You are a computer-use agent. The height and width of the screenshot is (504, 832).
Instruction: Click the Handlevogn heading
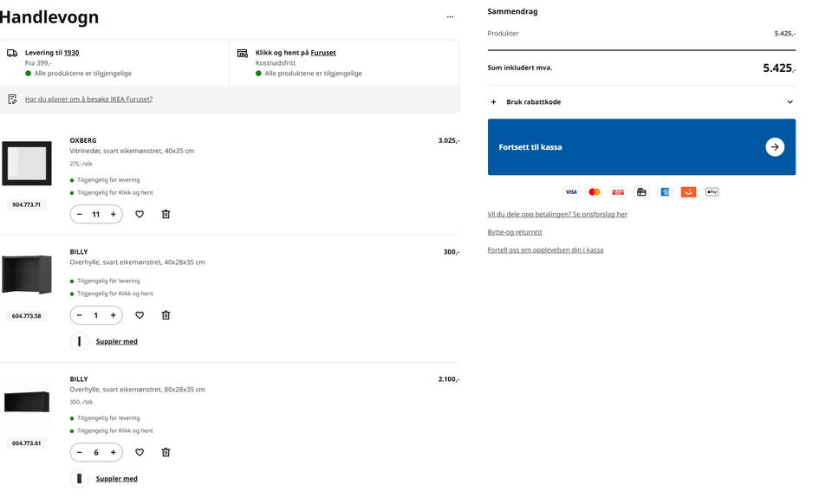49,17
